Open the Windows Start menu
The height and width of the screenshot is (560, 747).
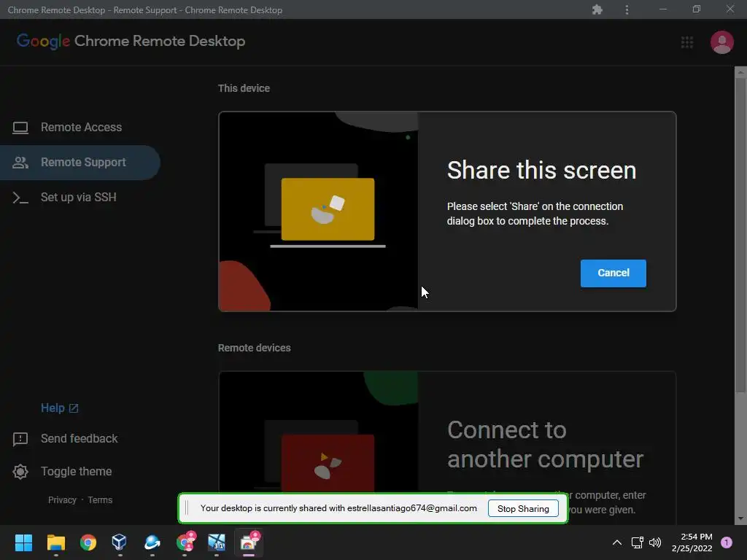[x=23, y=542]
